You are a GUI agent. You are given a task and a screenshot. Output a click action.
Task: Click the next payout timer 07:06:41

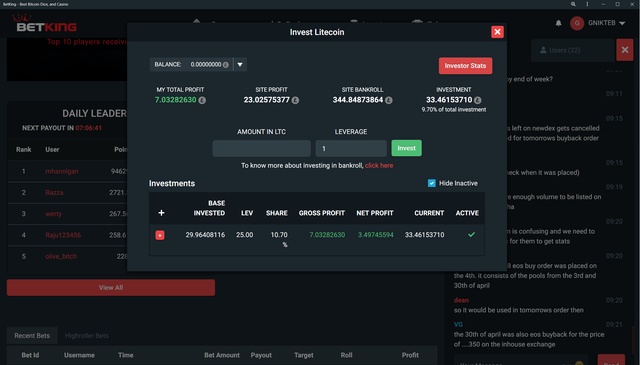89,128
